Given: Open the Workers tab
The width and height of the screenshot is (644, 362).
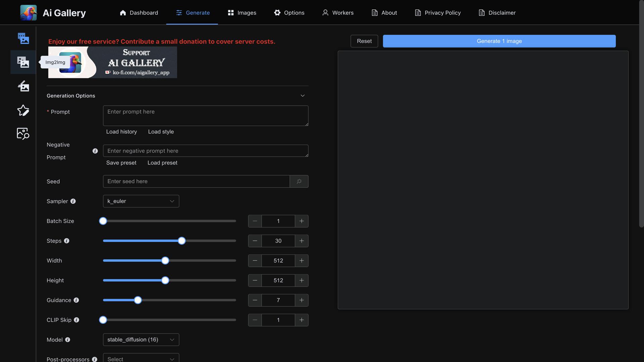Looking at the screenshot, I should pos(338,13).
